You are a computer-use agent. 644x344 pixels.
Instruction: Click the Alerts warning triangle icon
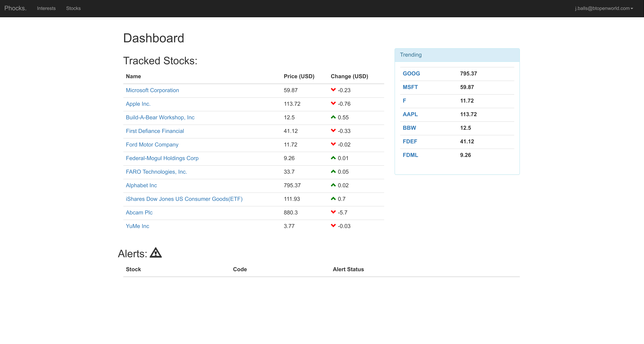tap(155, 253)
